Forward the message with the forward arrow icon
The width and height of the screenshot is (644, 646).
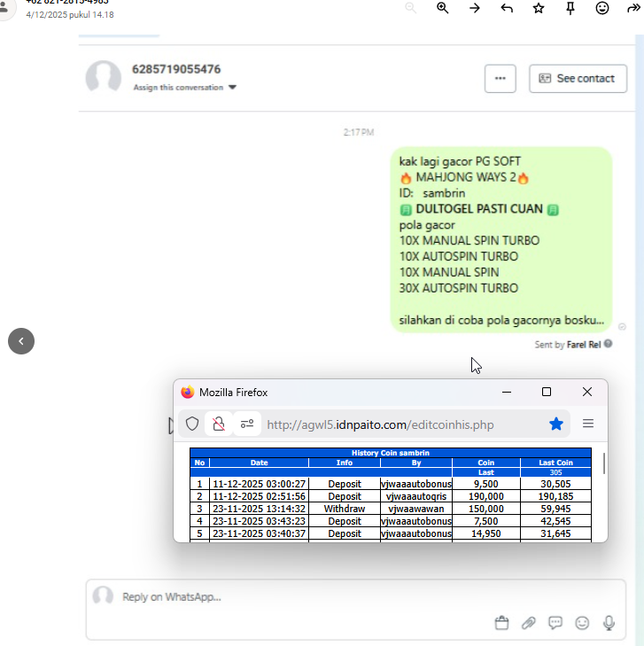tap(633, 8)
